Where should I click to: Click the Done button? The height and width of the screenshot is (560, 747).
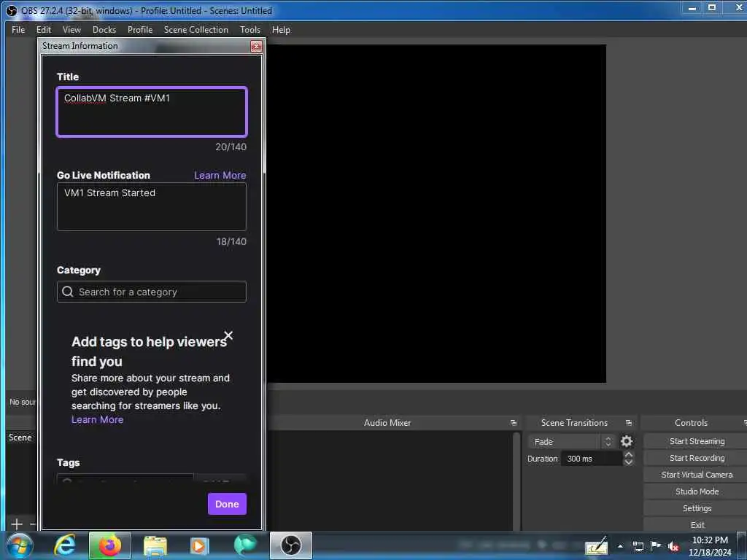tap(227, 504)
